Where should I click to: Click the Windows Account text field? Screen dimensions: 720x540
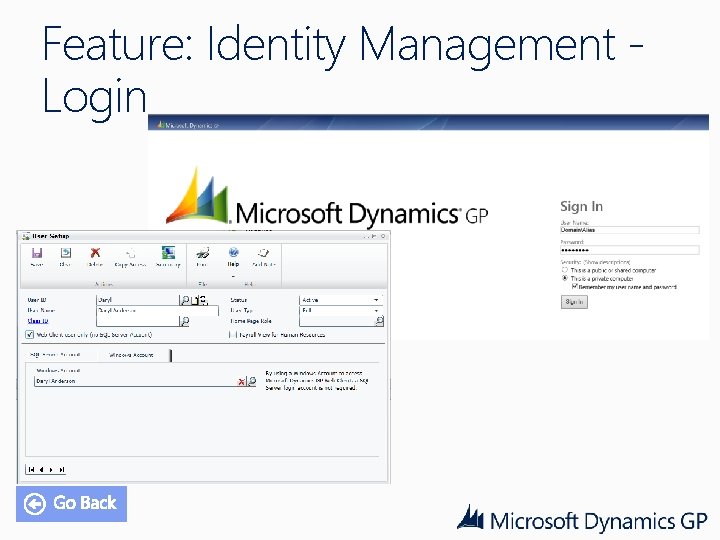[x=135, y=381]
